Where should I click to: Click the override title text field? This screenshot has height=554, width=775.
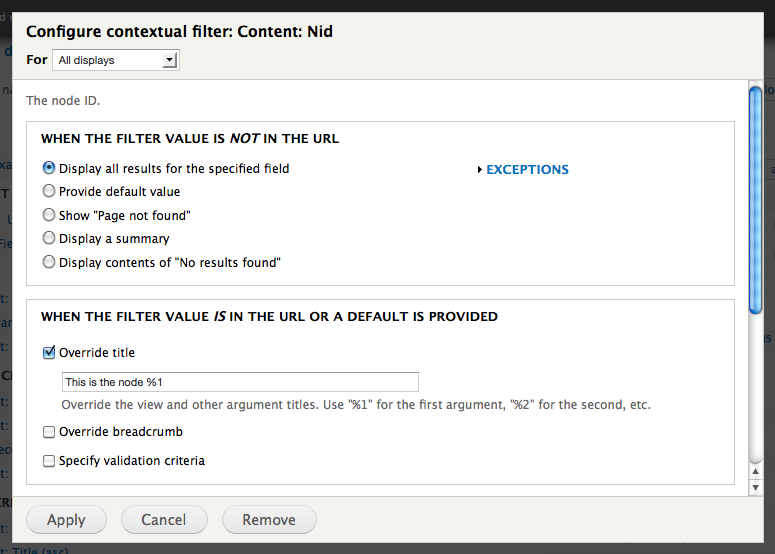coord(240,382)
